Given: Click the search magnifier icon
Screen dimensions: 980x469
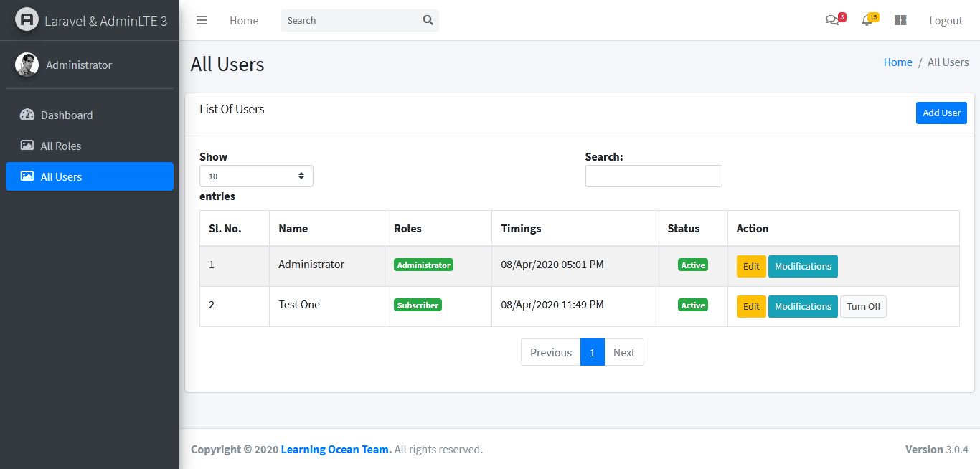Looking at the screenshot, I should 428,20.
